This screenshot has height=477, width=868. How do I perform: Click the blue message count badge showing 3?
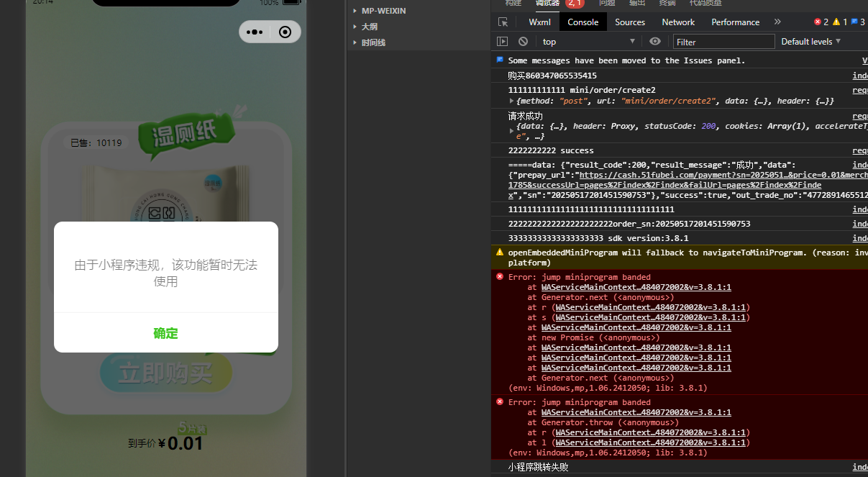tap(858, 22)
